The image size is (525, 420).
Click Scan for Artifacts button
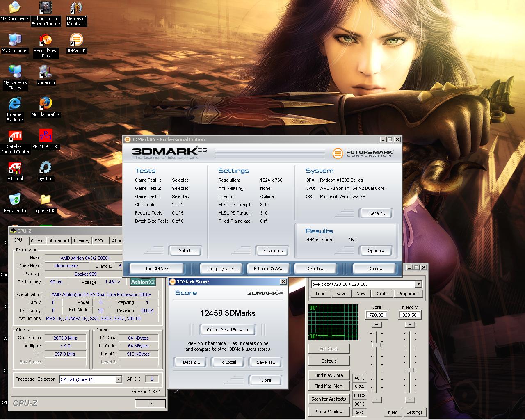click(329, 399)
